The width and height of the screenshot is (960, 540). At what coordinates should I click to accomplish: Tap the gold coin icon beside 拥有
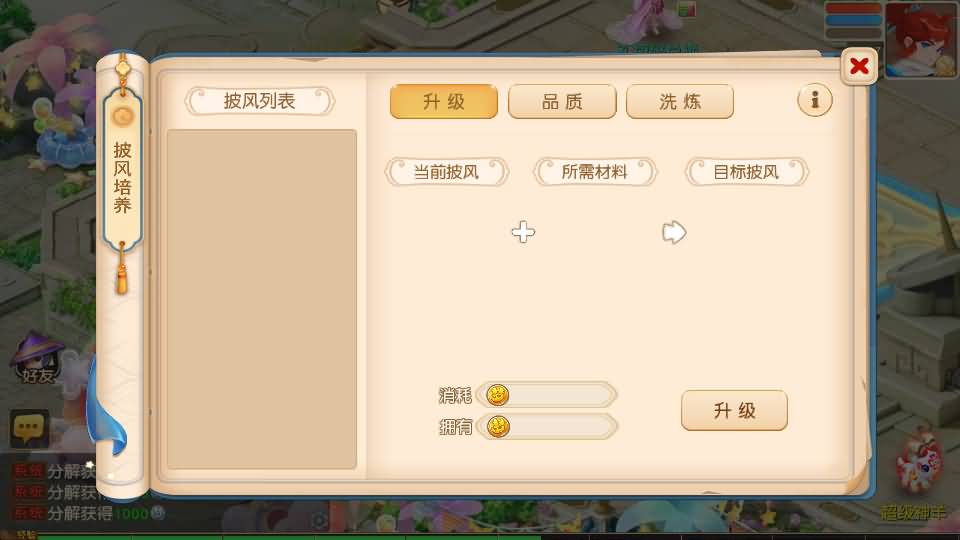tap(498, 427)
